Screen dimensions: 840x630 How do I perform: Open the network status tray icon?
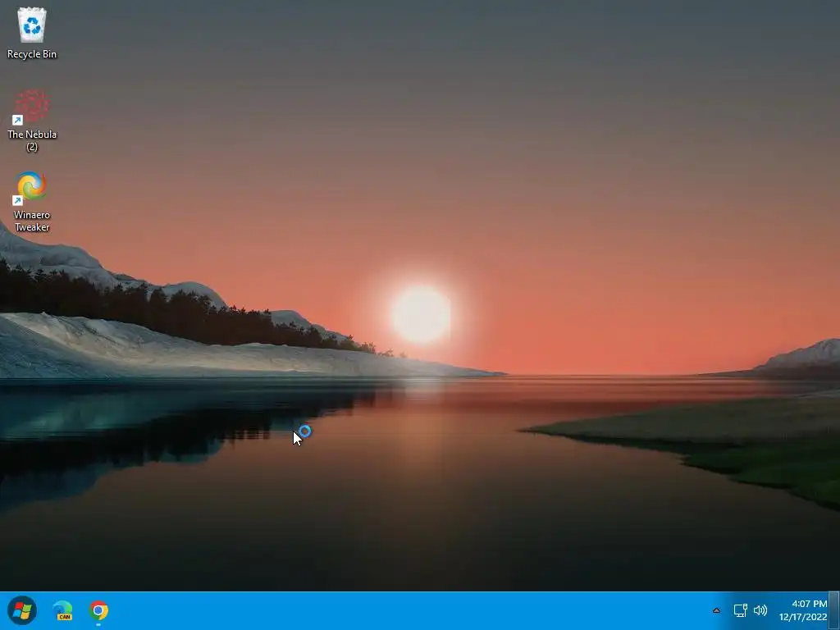[x=741, y=610]
